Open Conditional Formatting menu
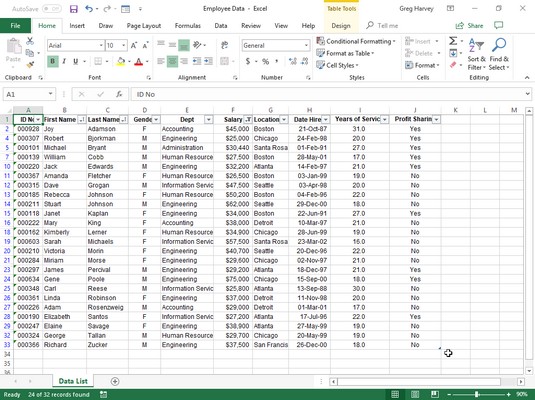Viewport: 535px width, 400px height. (x=356, y=41)
